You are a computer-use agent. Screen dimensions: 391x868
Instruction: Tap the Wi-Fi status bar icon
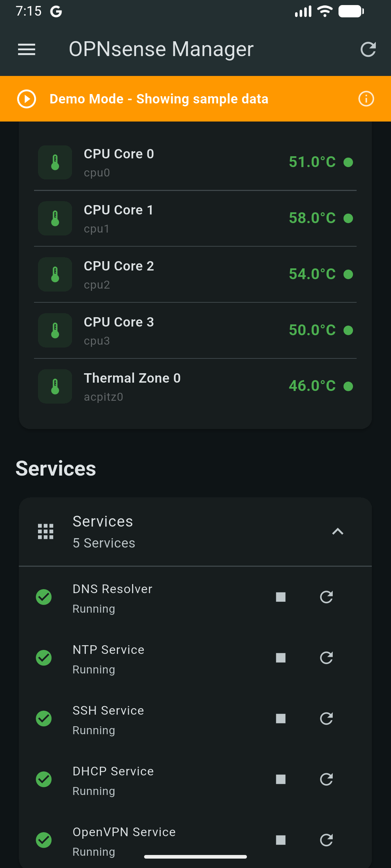(325, 11)
